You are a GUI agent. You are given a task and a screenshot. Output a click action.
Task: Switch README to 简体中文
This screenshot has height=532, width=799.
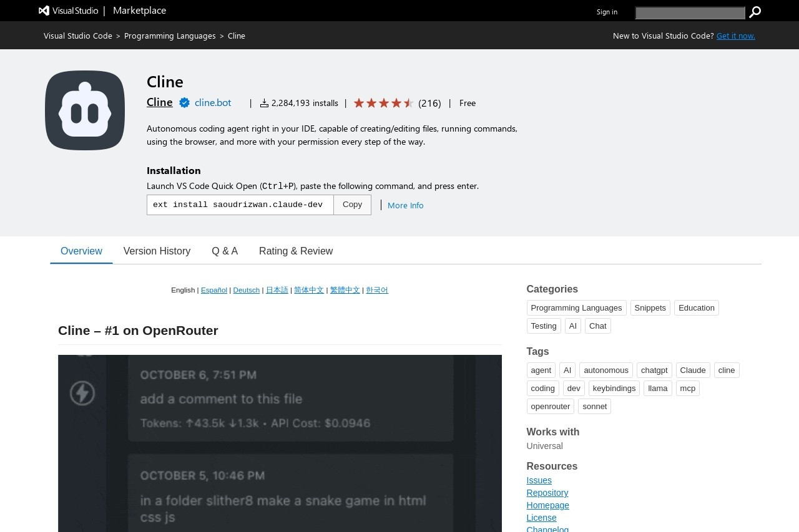[x=309, y=290]
